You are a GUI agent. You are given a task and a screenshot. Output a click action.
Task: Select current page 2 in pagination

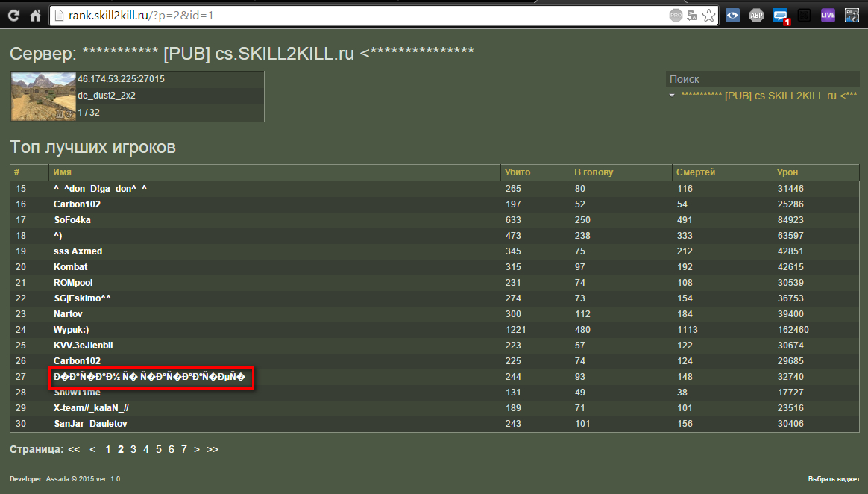[x=121, y=450]
